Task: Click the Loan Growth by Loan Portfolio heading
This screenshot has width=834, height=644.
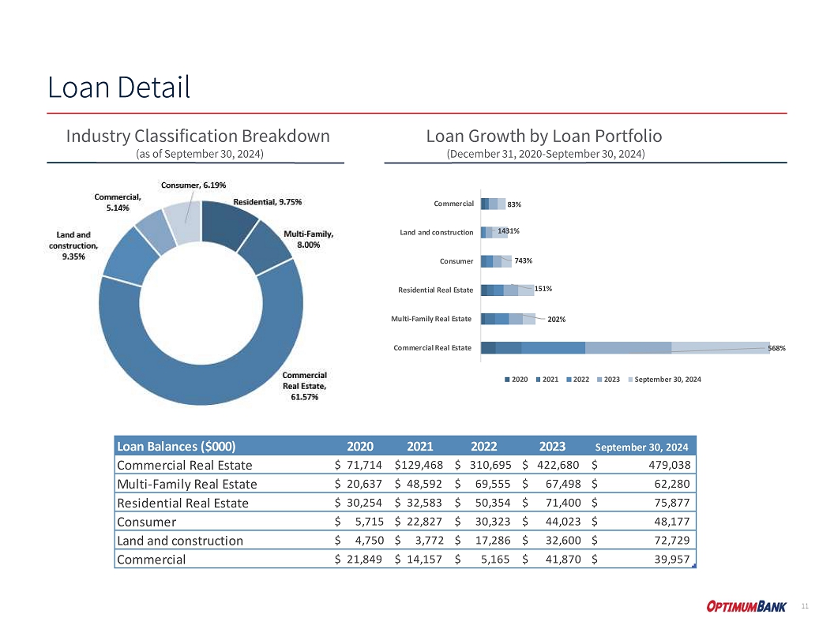Action: [543, 136]
